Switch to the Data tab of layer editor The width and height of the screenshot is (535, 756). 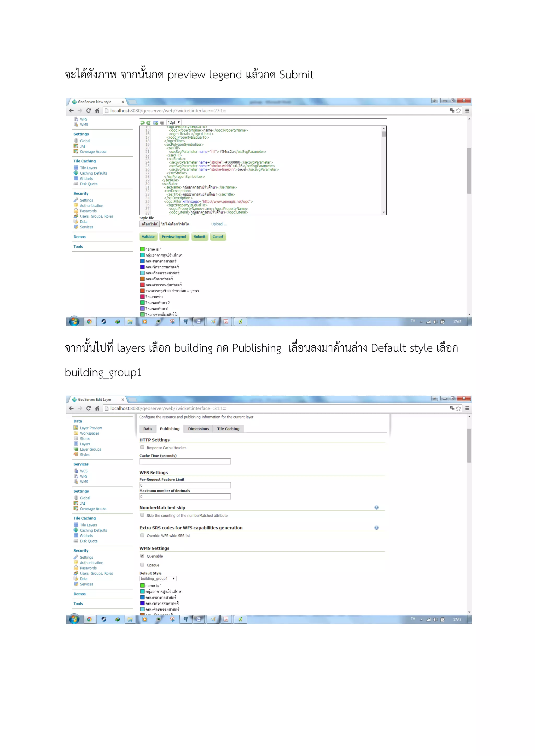click(x=147, y=429)
